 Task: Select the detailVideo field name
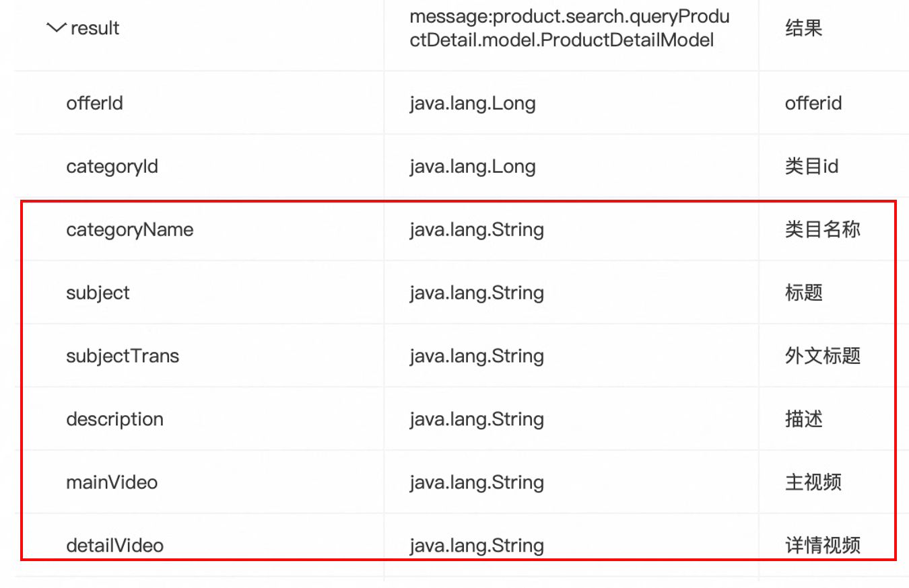coord(114,545)
